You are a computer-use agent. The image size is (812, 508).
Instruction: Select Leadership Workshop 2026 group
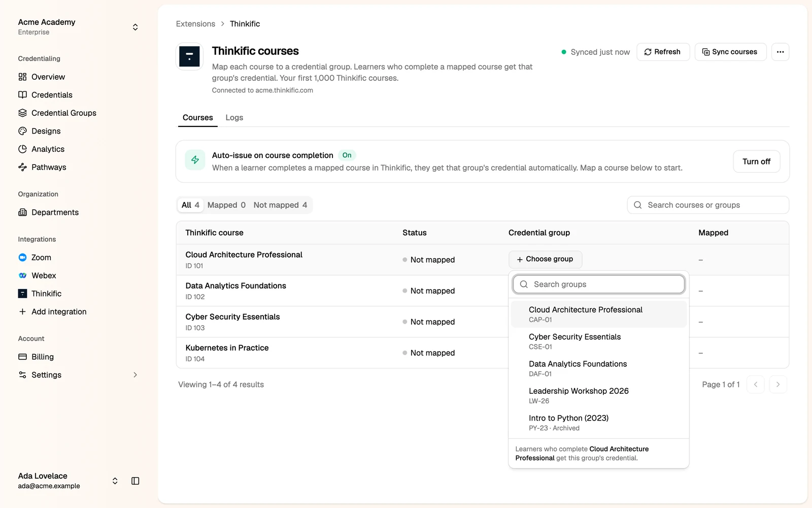[599, 395]
